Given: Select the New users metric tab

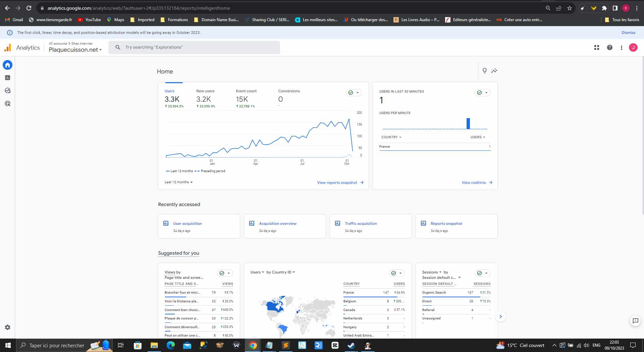Looking at the screenshot, I should [x=206, y=99].
